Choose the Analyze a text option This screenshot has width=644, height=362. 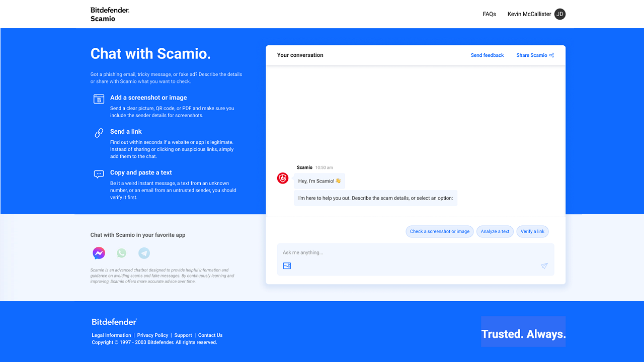495,231
